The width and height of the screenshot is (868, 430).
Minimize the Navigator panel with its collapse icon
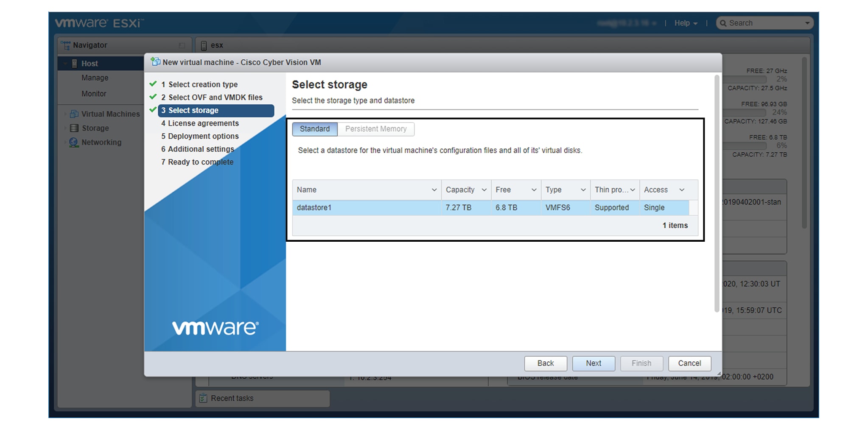tap(182, 45)
